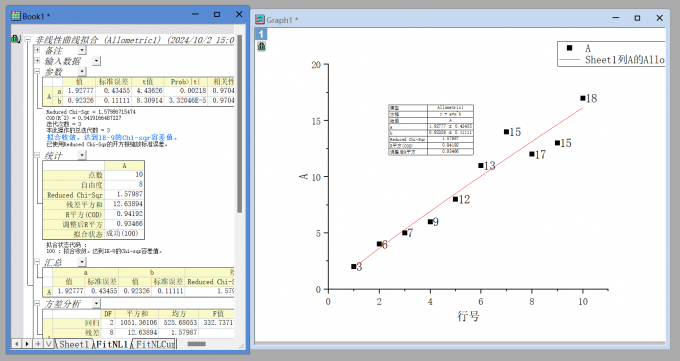Click the next sheet arrow button
This screenshot has width=680, height=361.
27,344
